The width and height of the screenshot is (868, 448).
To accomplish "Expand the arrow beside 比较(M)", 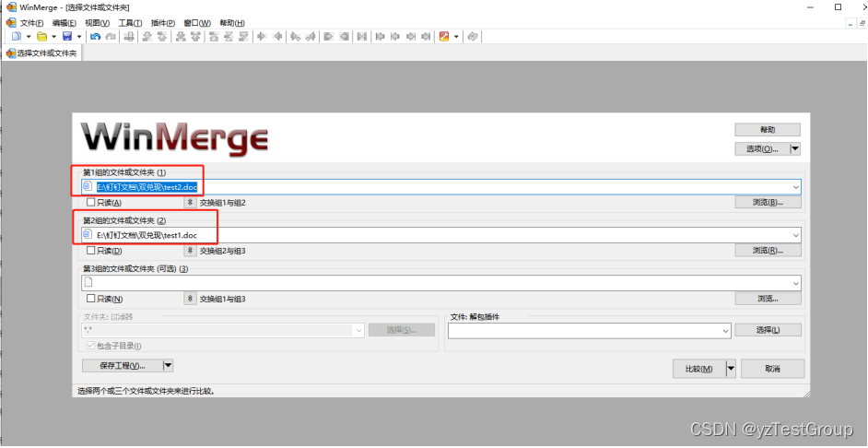I will coord(731,369).
